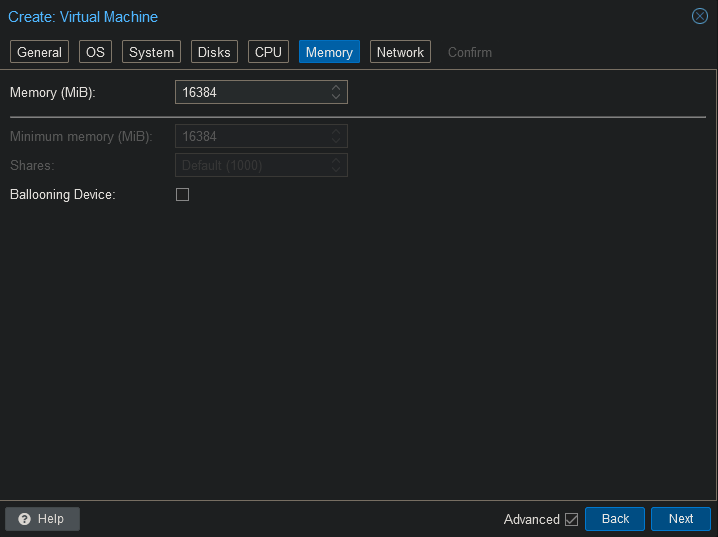Open the OS tab
Image resolution: width=718 pixels, height=537 pixels.
pos(95,52)
